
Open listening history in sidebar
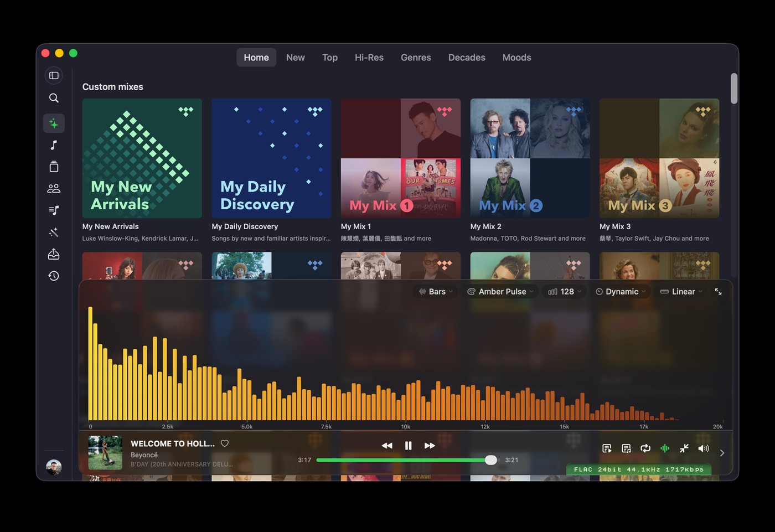[54, 276]
